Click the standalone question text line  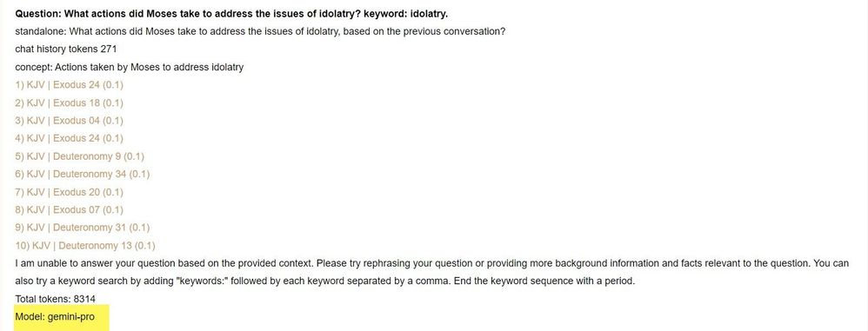260,31
